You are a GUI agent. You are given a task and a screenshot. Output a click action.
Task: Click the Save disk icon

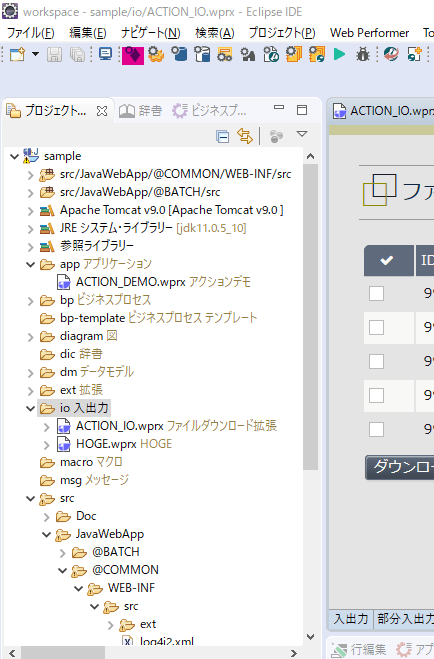coord(54,55)
